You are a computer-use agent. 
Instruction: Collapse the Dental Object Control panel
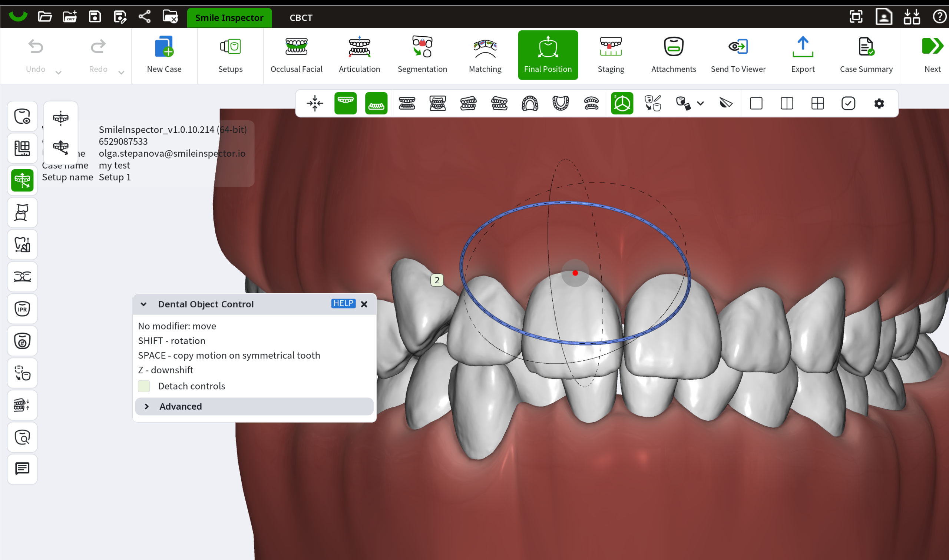(143, 304)
